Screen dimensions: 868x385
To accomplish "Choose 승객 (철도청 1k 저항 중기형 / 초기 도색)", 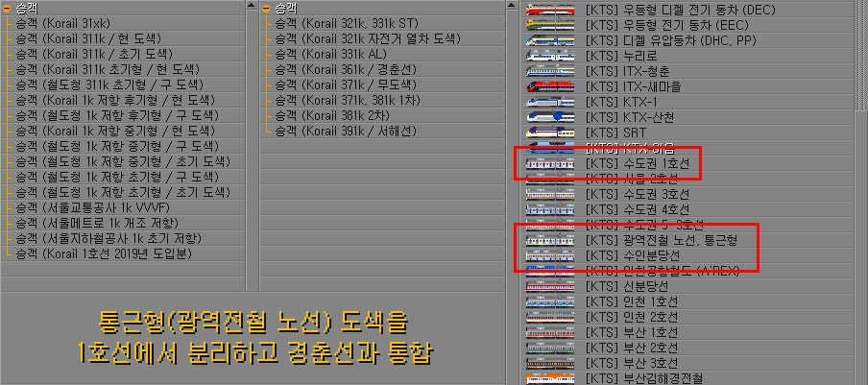I will click(122, 161).
